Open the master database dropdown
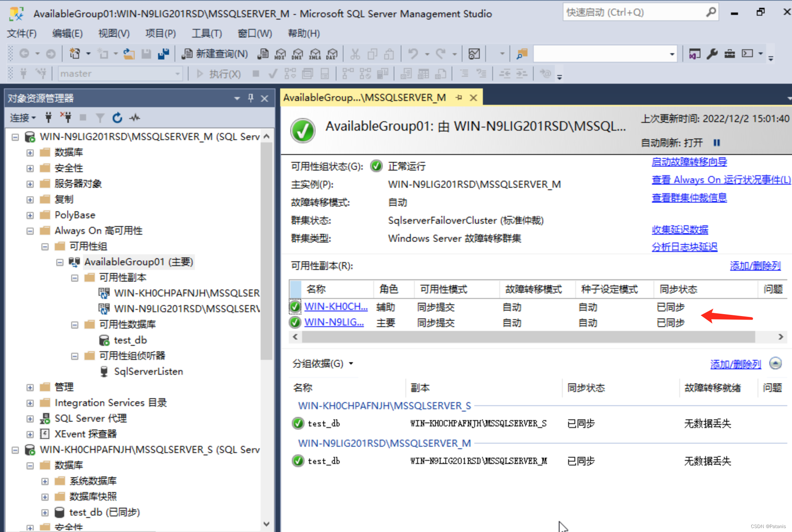The width and height of the screenshot is (792, 532). pyautogui.click(x=177, y=74)
